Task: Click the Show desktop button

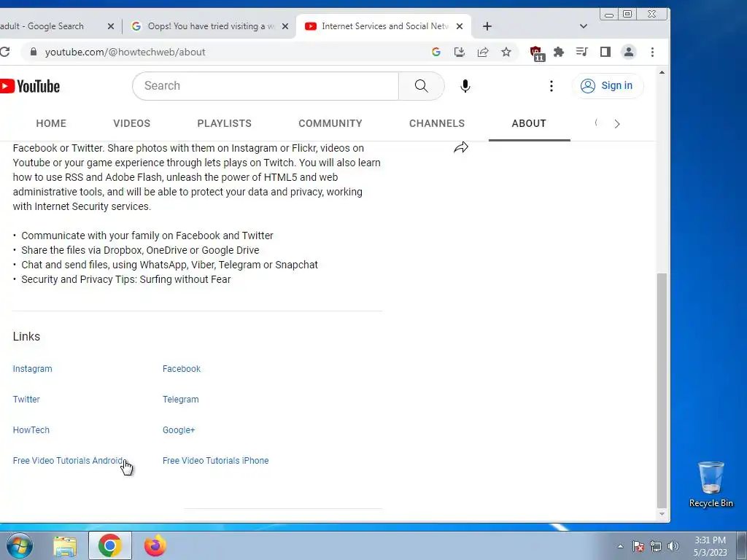Action: 741,545
